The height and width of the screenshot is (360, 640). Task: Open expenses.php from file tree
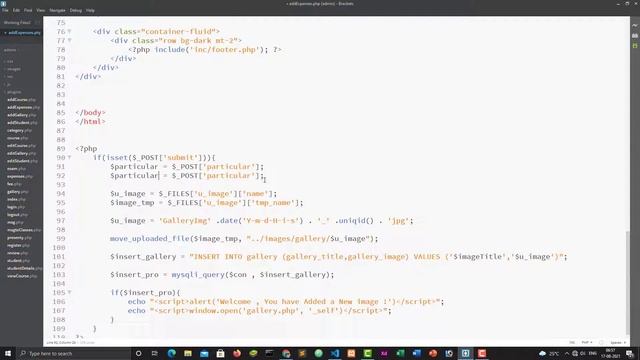pos(19,176)
